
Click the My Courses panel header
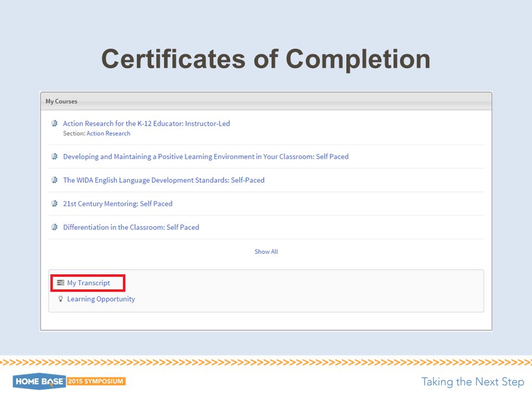coord(266,101)
